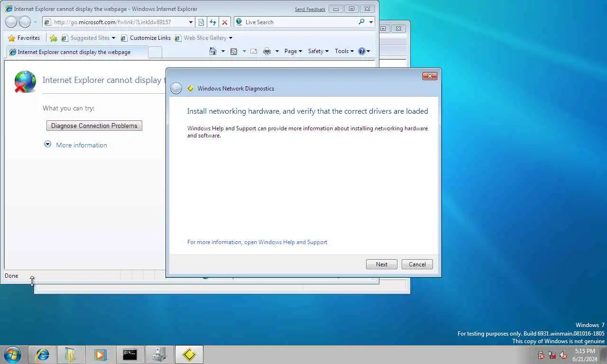Open Internet Explorer from the taskbar
Screen dimensions: 607x364
pyautogui.click(x=43, y=354)
